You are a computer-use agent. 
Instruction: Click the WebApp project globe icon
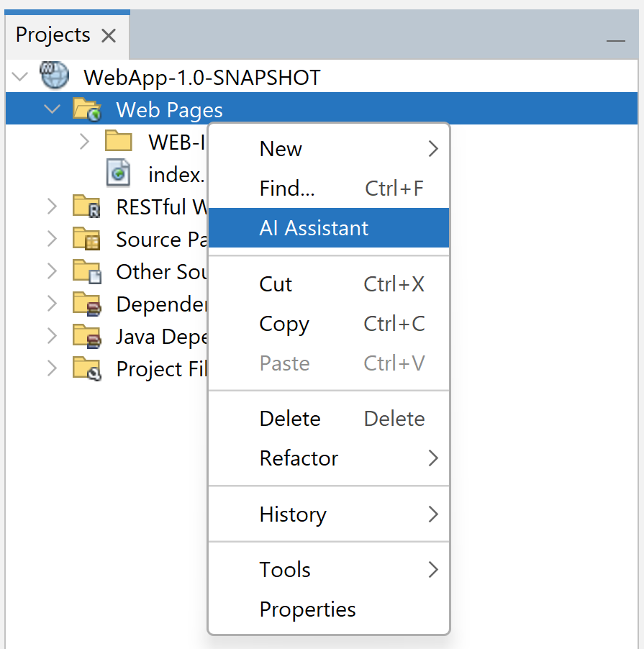coord(54,76)
